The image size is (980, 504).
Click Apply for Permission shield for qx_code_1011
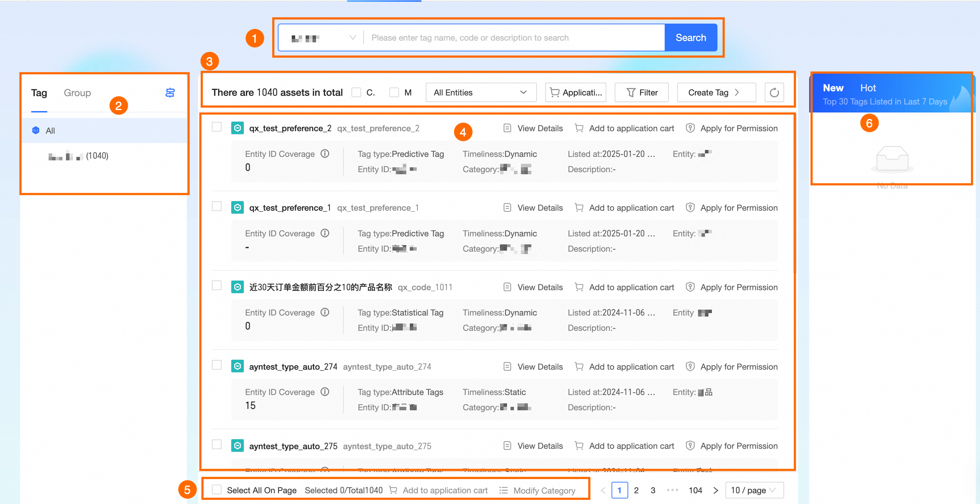(x=690, y=287)
